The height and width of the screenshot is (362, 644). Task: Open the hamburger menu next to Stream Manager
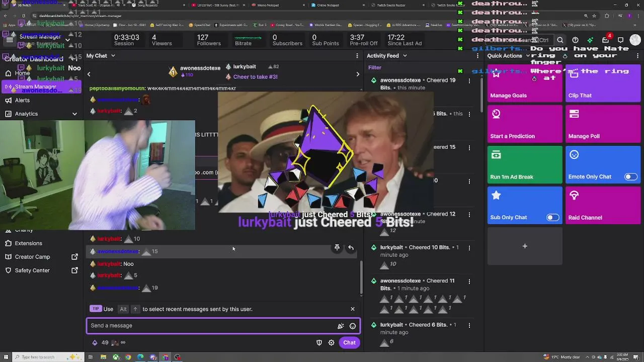coord(10,40)
